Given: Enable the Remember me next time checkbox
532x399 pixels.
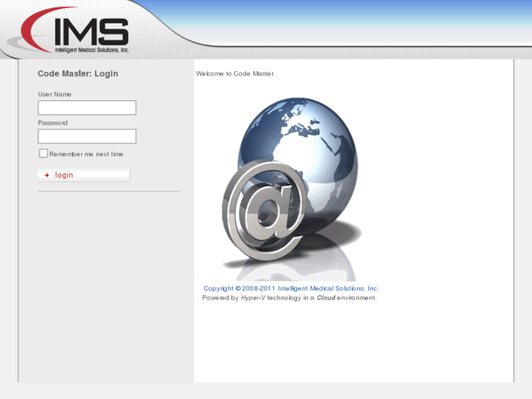Looking at the screenshot, I should 43,154.
